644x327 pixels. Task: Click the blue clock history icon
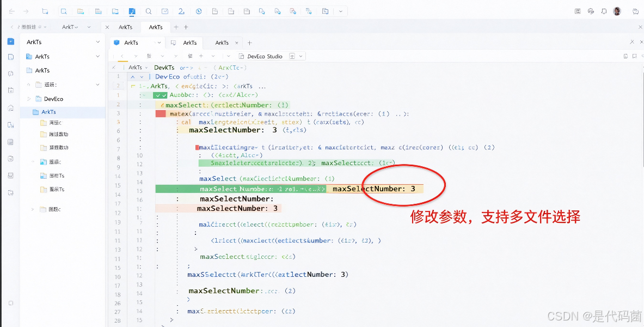tap(199, 11)
